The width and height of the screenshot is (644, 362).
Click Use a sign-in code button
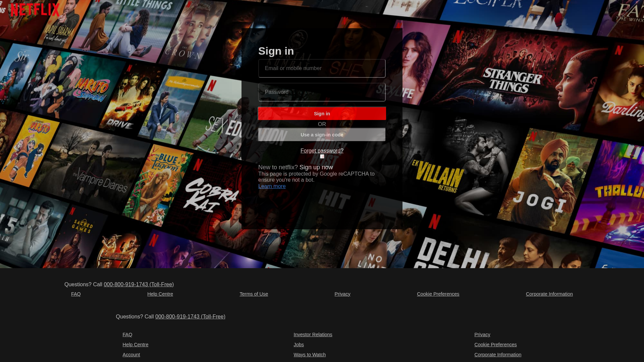point(322,135)
